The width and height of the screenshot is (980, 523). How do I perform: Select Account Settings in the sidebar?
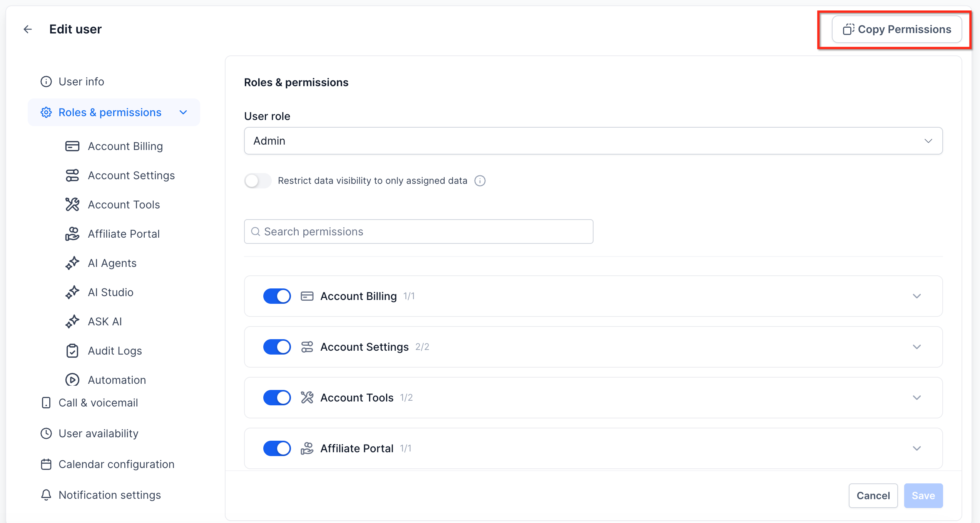tap(131, 175)
